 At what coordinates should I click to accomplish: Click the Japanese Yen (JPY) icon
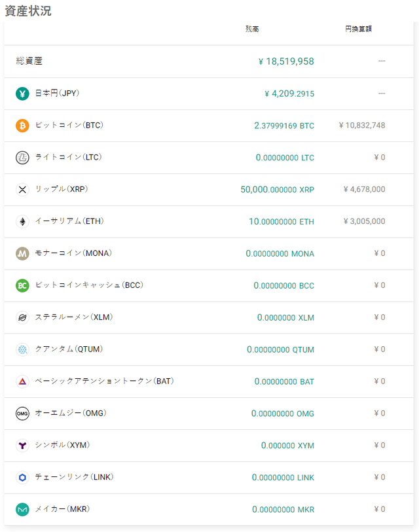22,94
